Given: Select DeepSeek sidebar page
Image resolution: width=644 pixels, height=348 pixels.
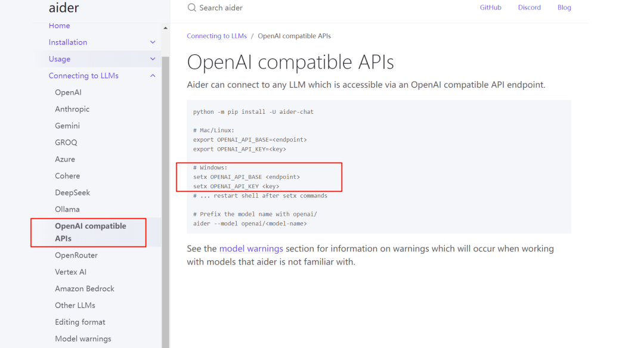Looking at the screenshot, I should [x=72, y=193].
